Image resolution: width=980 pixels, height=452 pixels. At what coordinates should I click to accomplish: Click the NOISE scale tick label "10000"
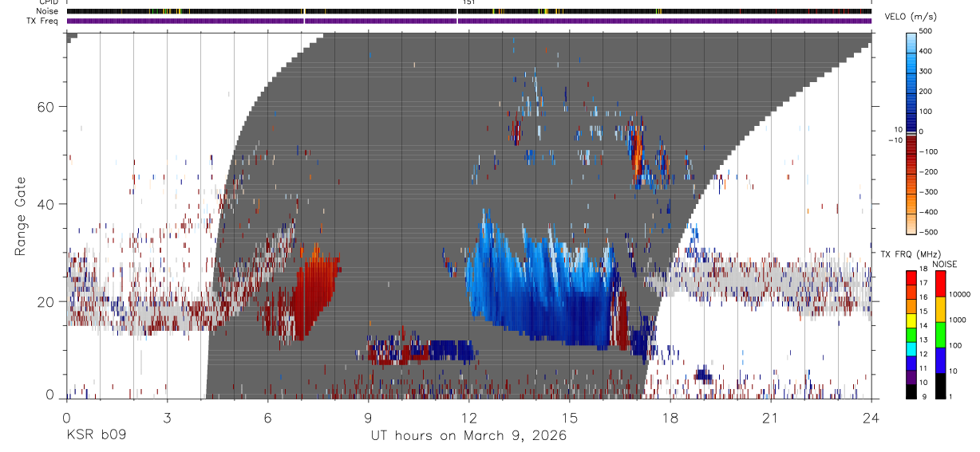click(x=960, y=295)
